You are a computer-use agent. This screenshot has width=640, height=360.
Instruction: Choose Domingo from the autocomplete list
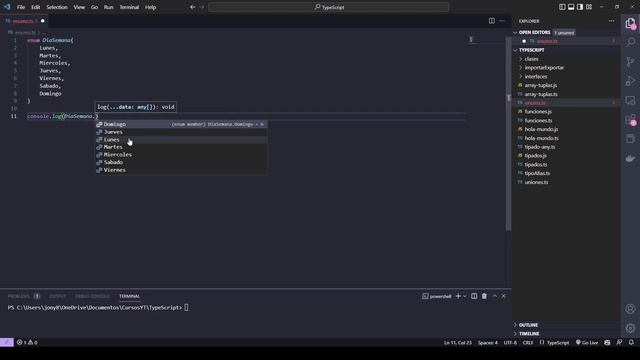(181, 124)
